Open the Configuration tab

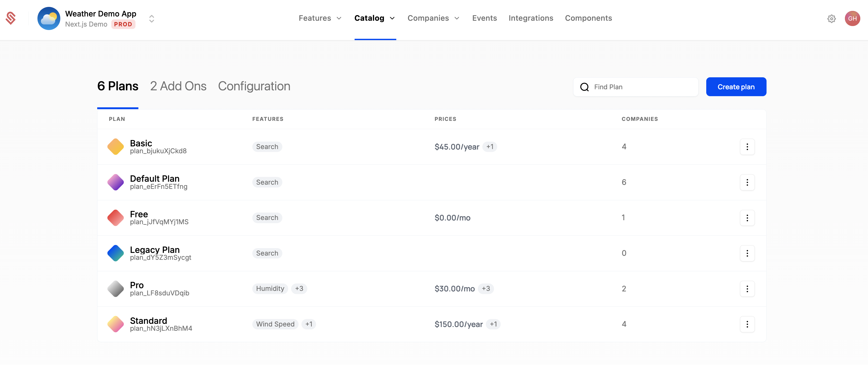[x=254, y=86]
